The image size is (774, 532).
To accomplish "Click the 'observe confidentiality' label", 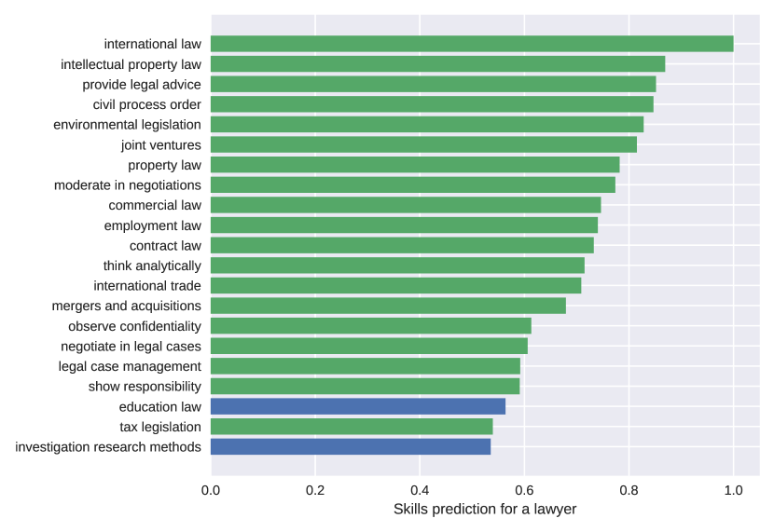I will coord(134,326).
